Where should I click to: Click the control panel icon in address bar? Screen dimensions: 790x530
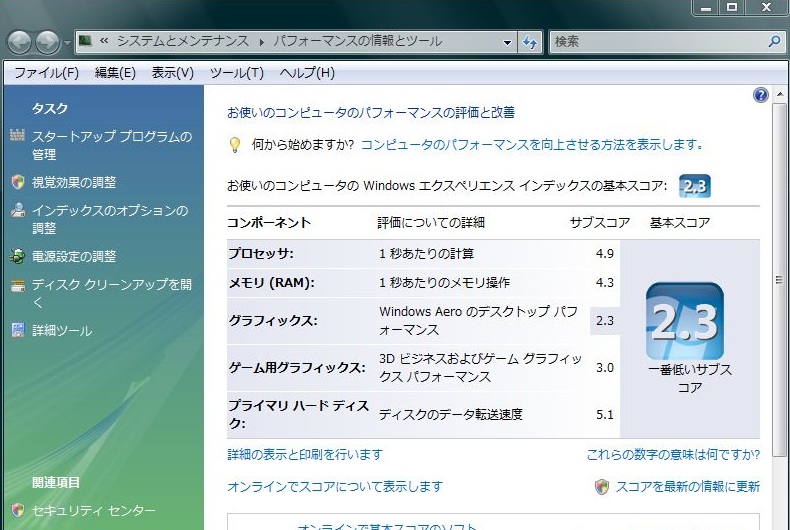click(x=86, y=40)
